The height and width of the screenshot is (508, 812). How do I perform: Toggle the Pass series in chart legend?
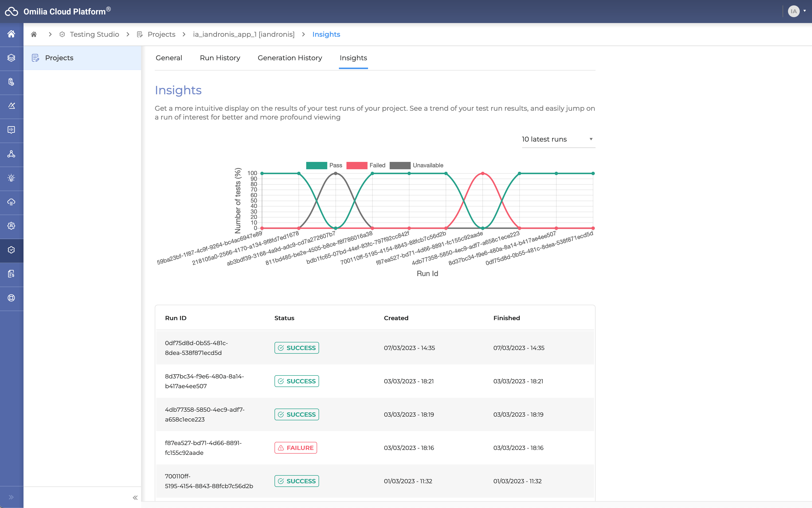pos(324,165)
